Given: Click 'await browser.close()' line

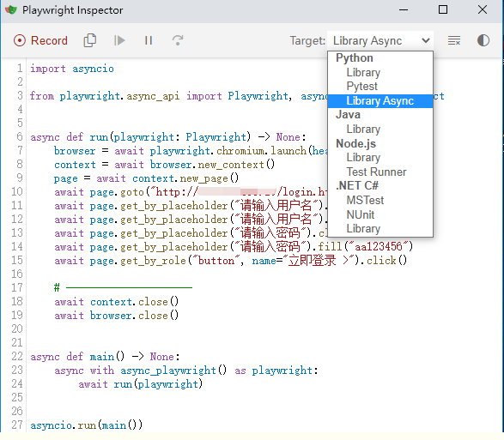Looking at the screenshot, I should tap(117, 316).
